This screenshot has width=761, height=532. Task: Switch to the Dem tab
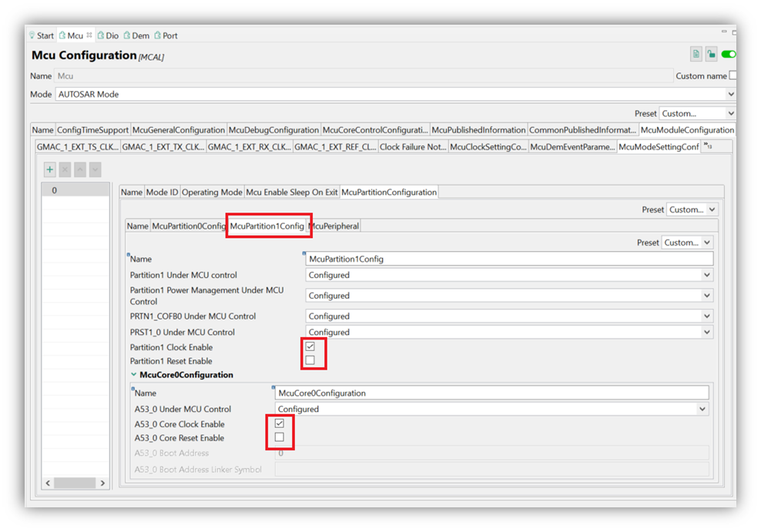[x=136, y=35]
